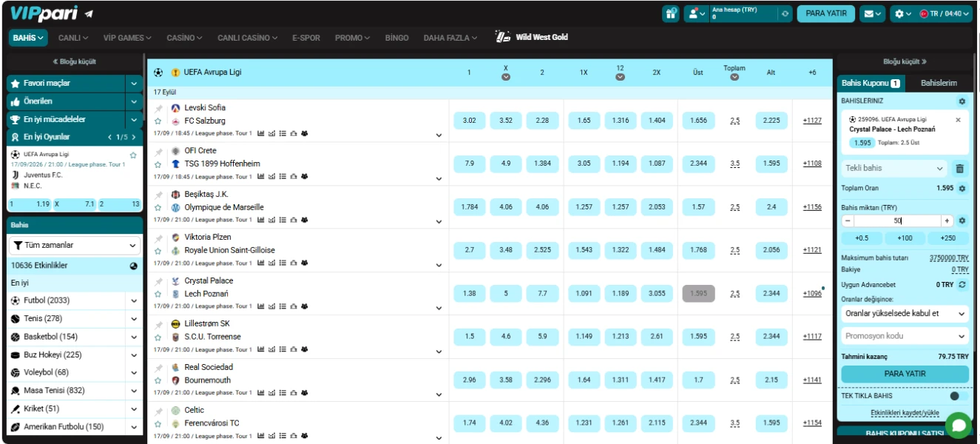Click the UEFA Avrupa Ligi soccer ball icon
Viewport: 980px width, 444px height.
pyautogui.click(x=158, y=73)
